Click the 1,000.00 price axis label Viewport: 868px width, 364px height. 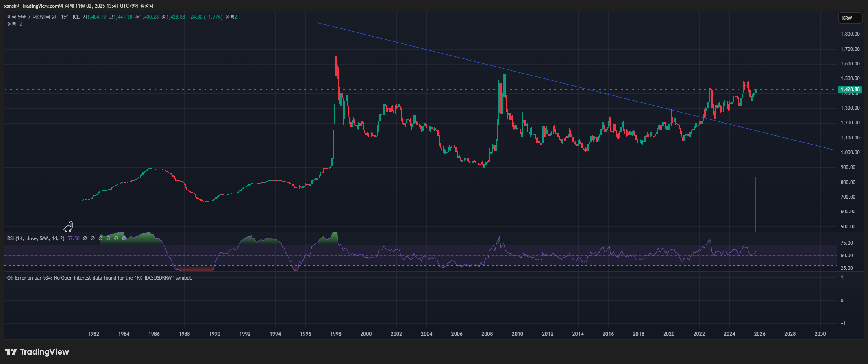[850, 152]
